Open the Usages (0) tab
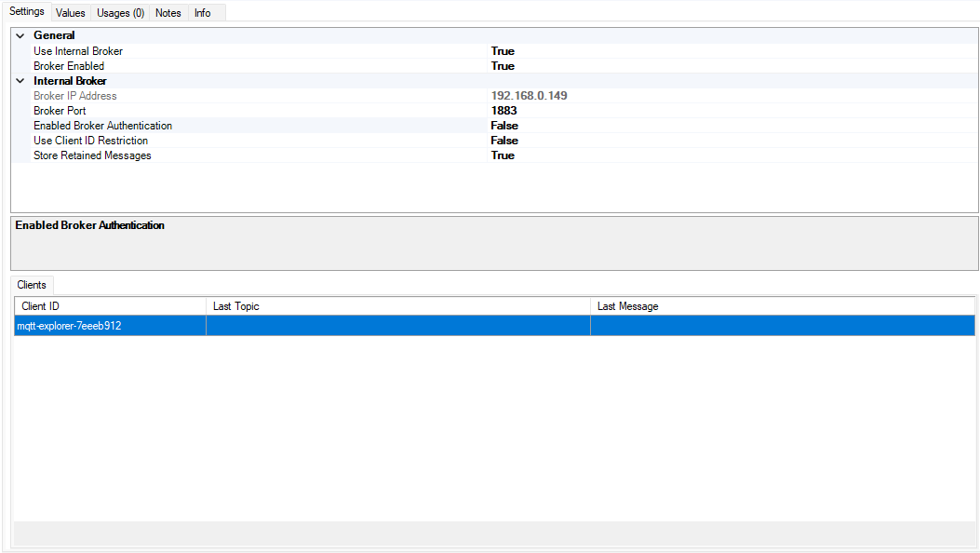Screen dimensions: 980x553 tap(121, 13)
